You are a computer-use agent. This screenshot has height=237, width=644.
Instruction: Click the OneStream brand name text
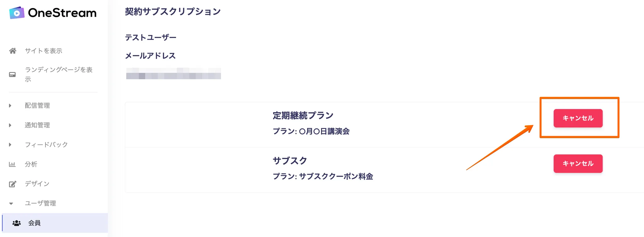click(x=62, y=13)
